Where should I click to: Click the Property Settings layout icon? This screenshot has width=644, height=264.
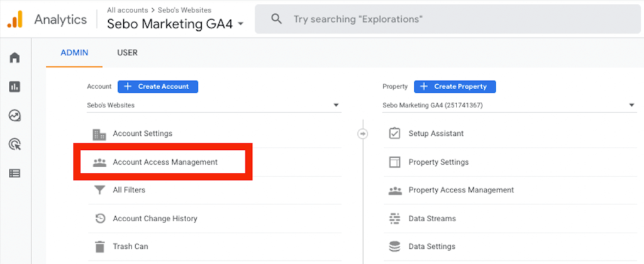394,162
